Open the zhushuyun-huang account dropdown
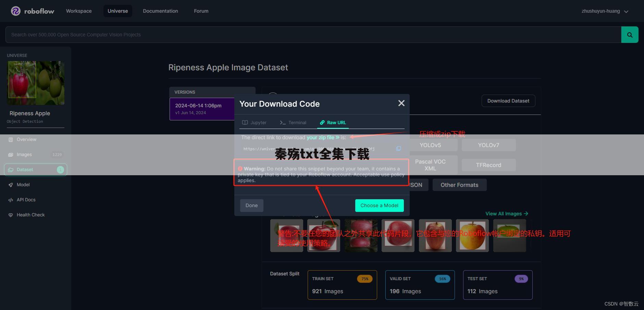Image resolution: width=644 pixels, height=310 pixels. (605, 11)
